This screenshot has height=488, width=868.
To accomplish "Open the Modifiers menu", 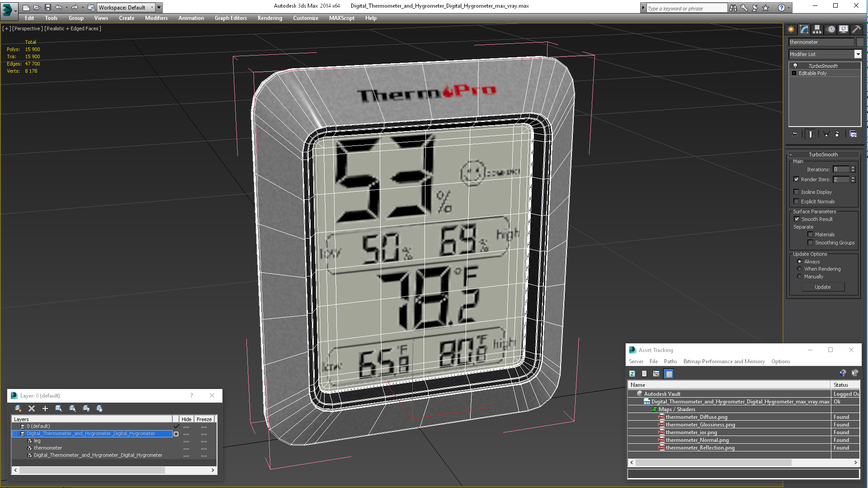I will coord(156,18).
